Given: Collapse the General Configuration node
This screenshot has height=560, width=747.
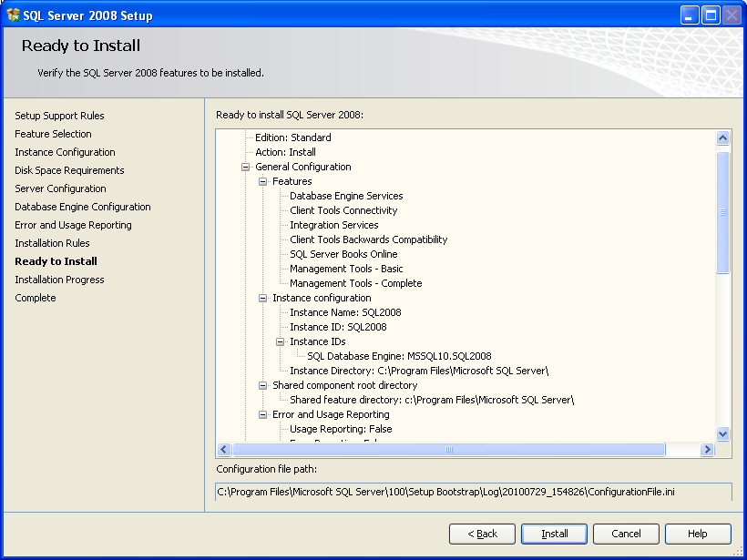Looking at the screenshot, I should pyautogui.click(x=245, y=168).
